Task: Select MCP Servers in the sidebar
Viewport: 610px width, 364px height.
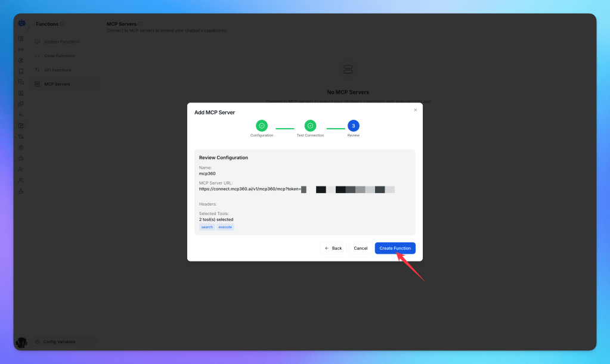Action: coord(57,84)
